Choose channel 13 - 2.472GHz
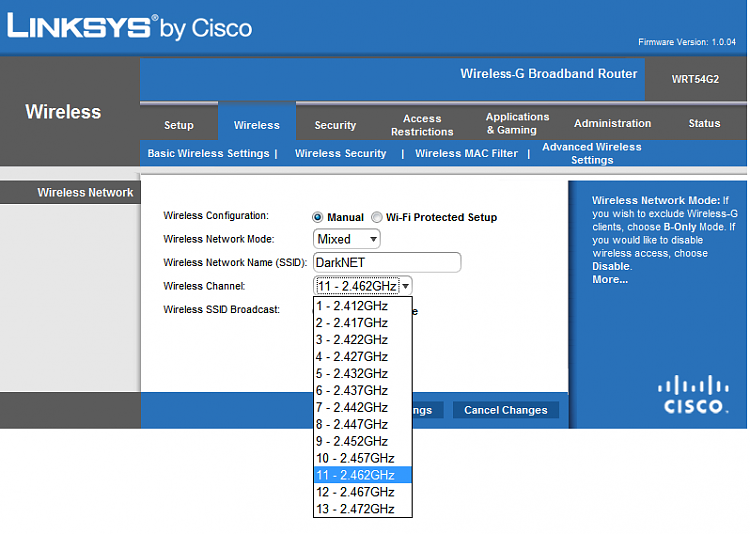Image resolution: width=750 pixels, height=534 pixels. [363, 509]
